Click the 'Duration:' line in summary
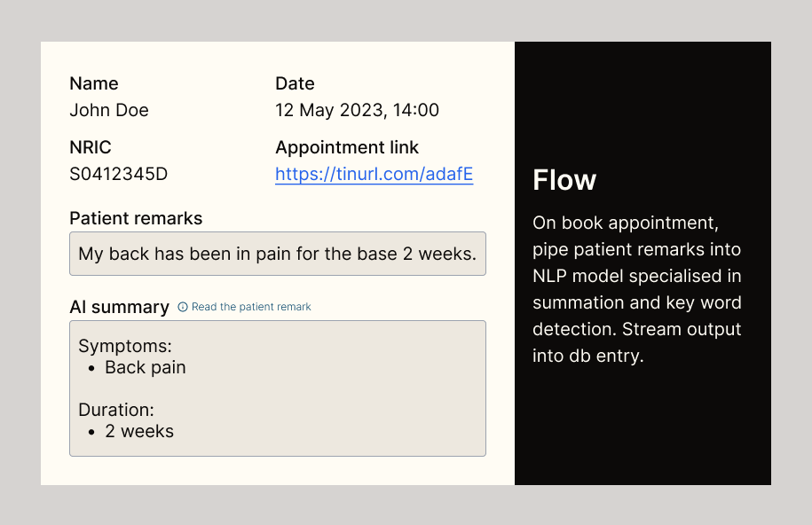The image size is (812, 525). [x=116, y=410]
